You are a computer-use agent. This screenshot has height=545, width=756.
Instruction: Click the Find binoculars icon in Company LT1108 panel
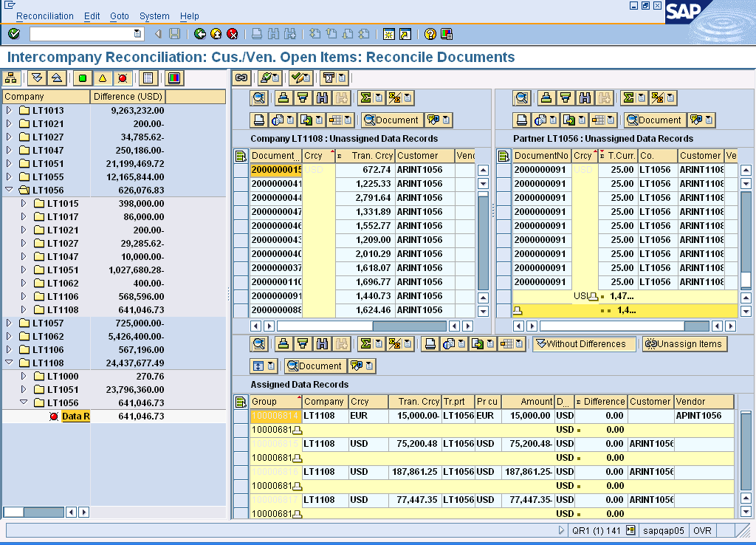[x=322, y=98]
